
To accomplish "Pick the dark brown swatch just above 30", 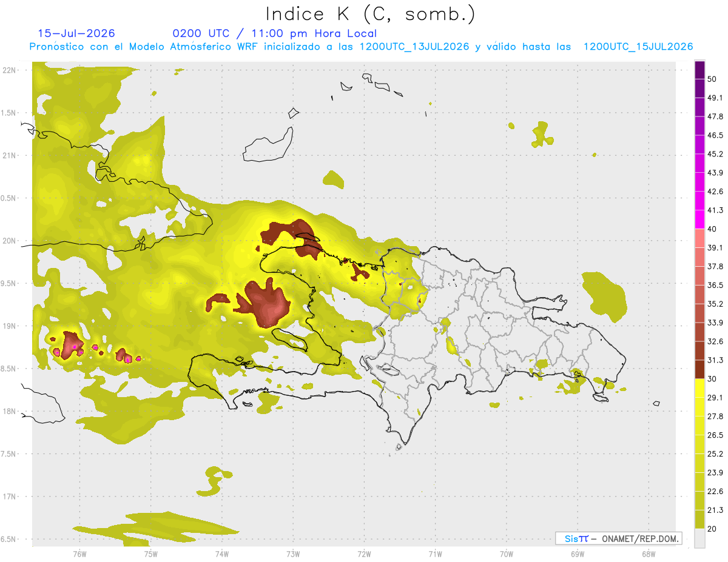I will pos(699,370).
